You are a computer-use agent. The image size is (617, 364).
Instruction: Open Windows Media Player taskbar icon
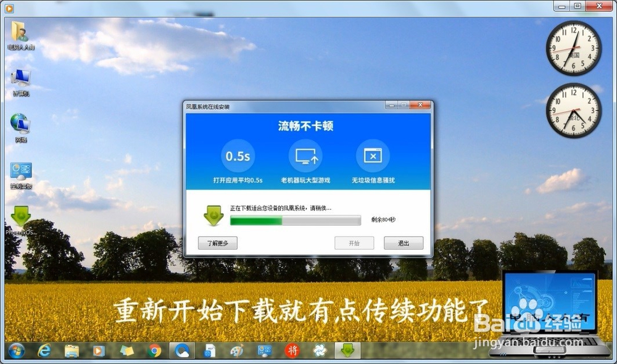(x=99, y=350)
